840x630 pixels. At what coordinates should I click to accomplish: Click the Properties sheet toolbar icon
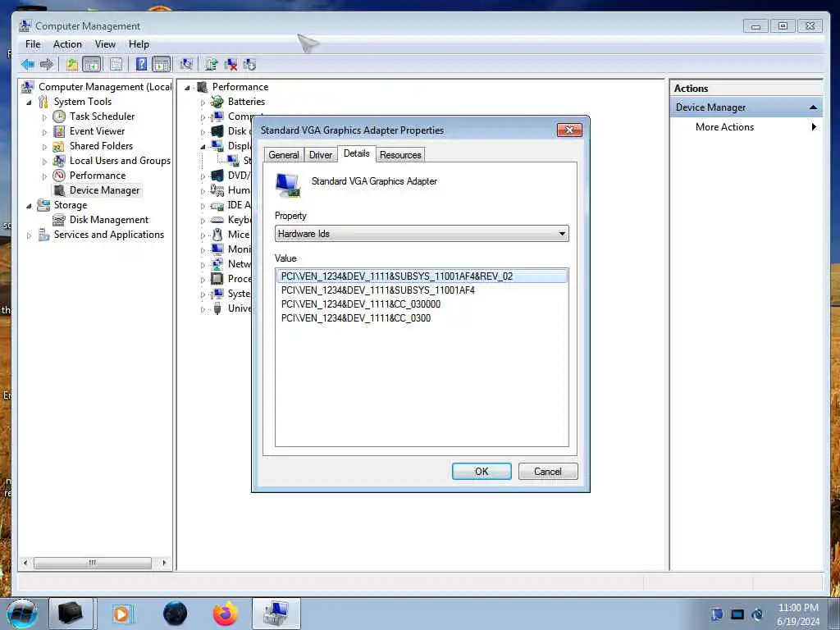point(116,65)
